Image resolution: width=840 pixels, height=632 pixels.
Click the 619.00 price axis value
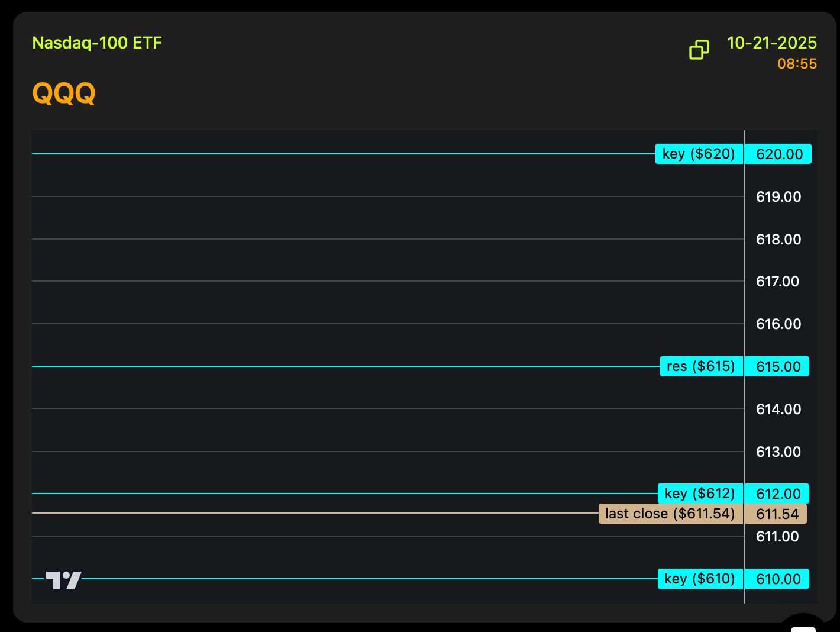778,197
